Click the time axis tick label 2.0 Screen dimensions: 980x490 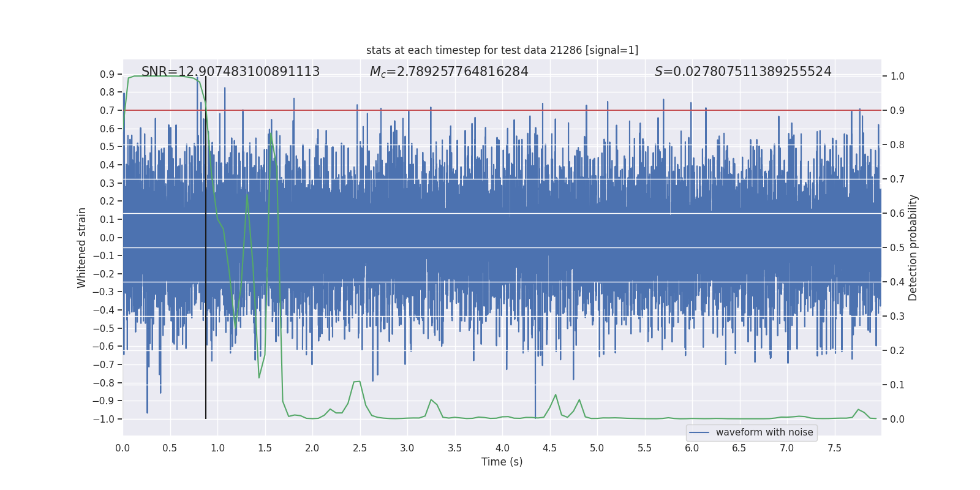pos(312,448)
